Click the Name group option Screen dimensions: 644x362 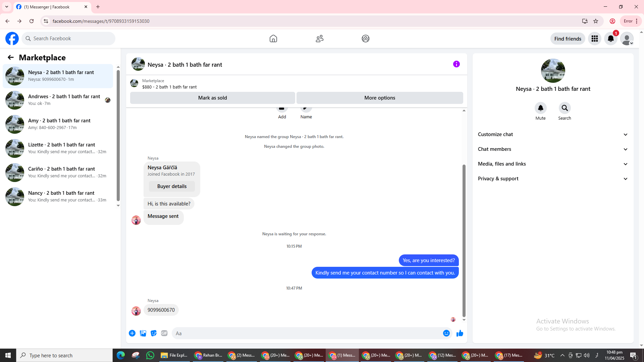pyautogui.click(x=306, y=113)
